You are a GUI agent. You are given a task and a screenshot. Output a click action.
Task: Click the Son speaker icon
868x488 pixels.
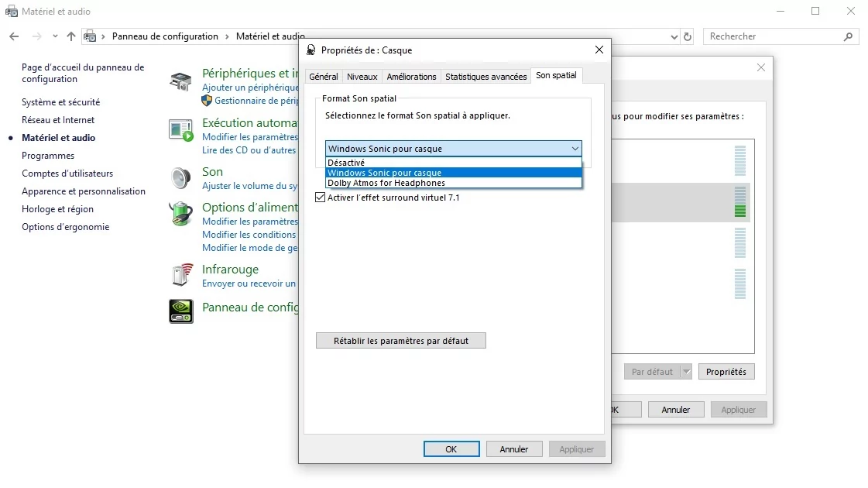point(181,178)
